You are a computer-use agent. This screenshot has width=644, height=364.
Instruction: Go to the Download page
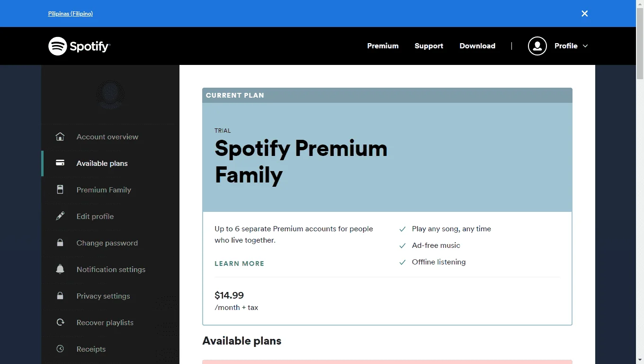pos(477,46)
